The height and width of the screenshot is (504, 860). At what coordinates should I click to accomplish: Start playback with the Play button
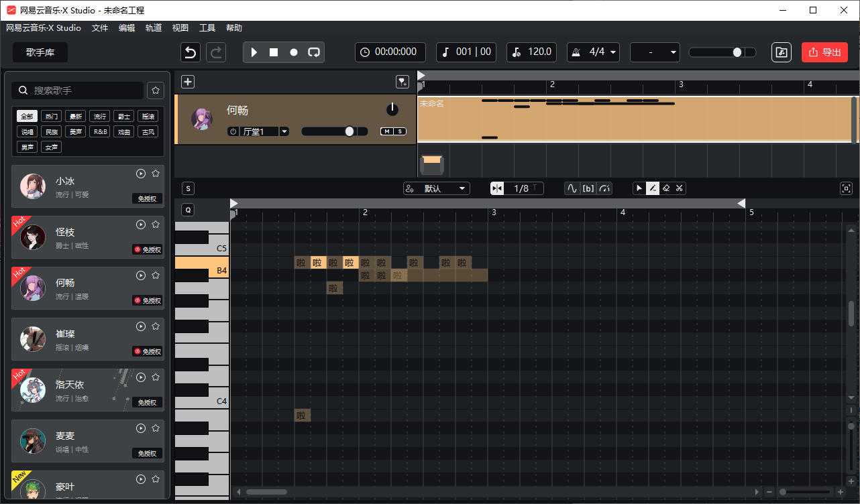(x=254, y=52)
